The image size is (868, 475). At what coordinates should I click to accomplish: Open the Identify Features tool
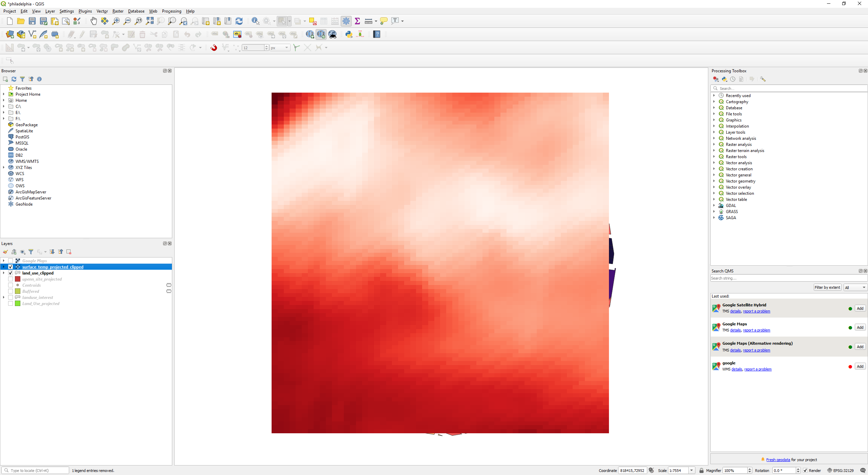pyautogui.click(x=255, y=21)
